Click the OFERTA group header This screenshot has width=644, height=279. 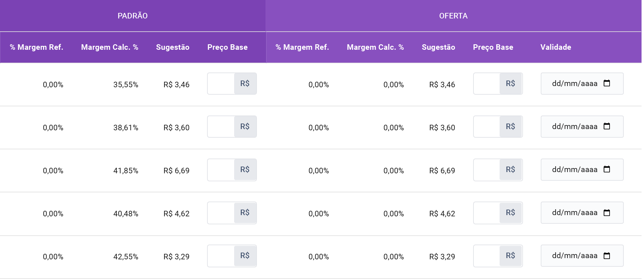[453, 16]
